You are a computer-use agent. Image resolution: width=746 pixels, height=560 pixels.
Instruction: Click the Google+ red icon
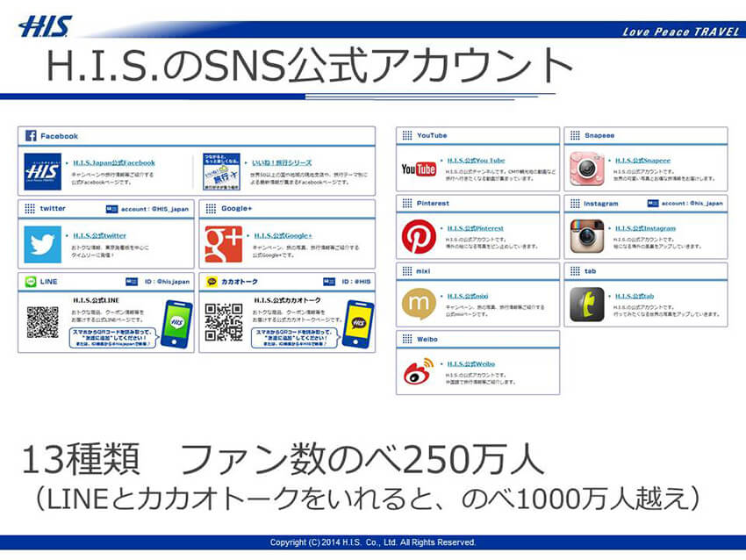[223, 245]
